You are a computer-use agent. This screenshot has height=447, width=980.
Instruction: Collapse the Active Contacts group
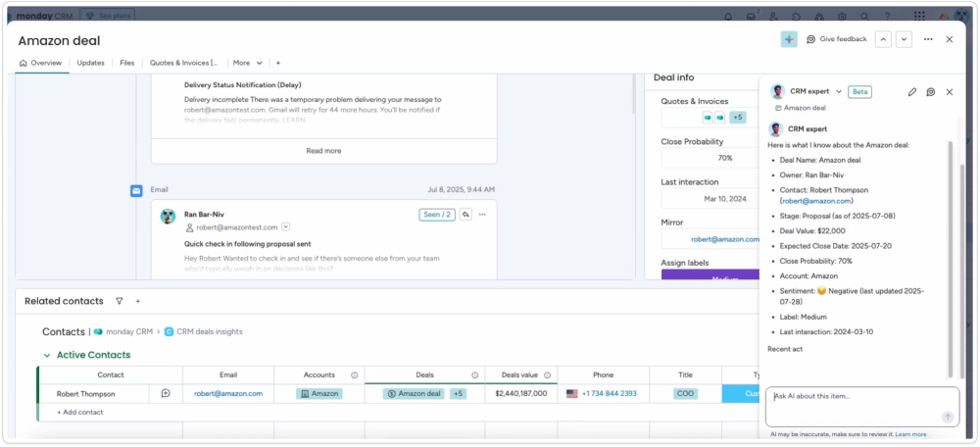46,355
